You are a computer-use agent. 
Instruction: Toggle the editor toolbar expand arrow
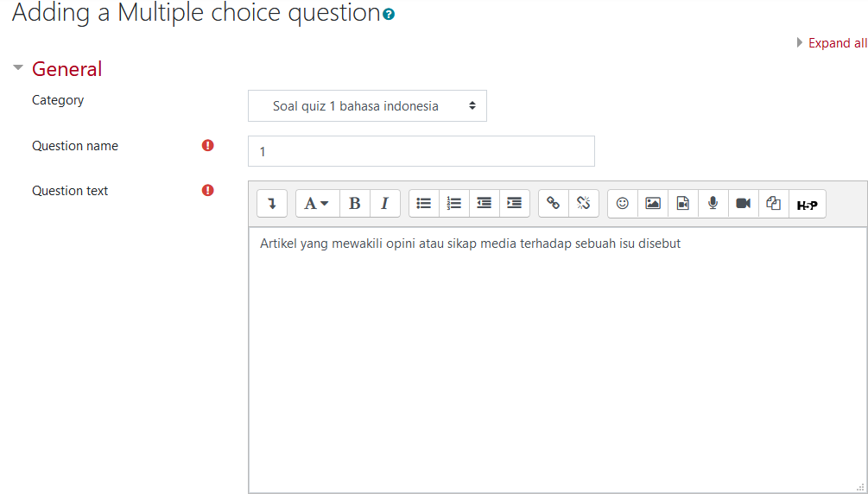tap(272, 204)
